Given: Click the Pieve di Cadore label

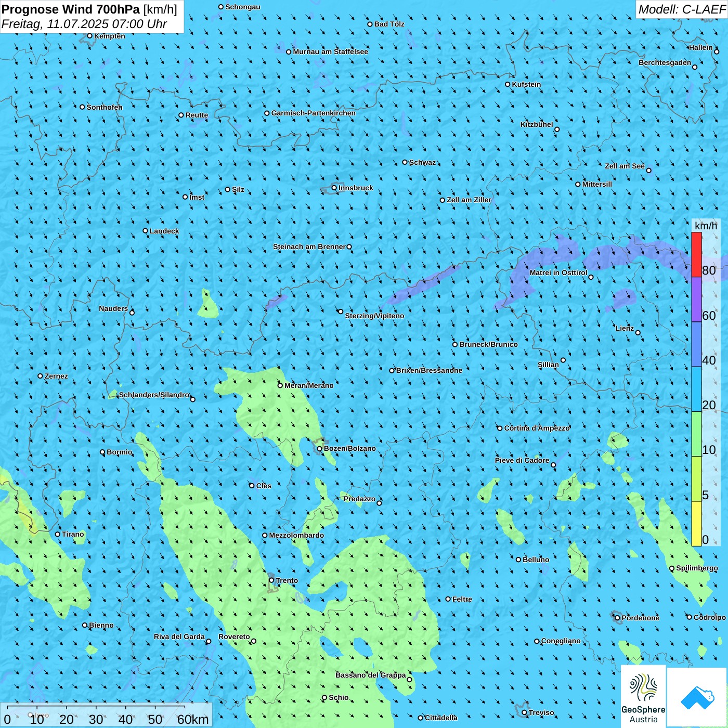Looking at the screenshot, I should click(522, 460).
